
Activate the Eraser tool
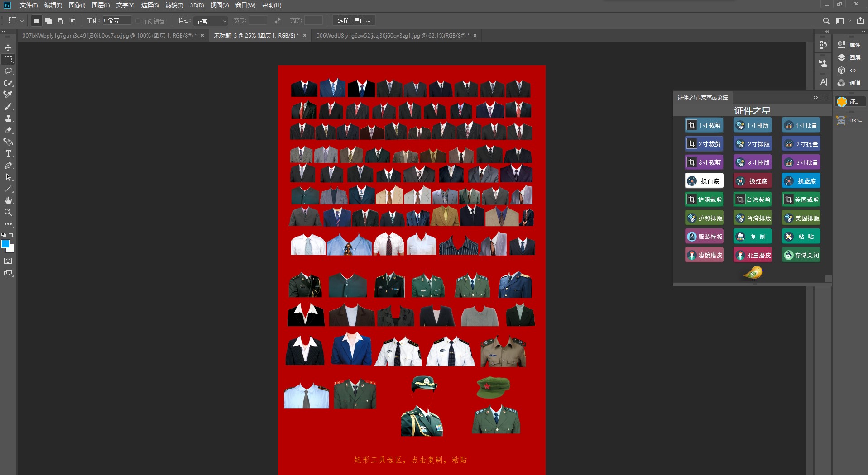[x=8, y=130]
